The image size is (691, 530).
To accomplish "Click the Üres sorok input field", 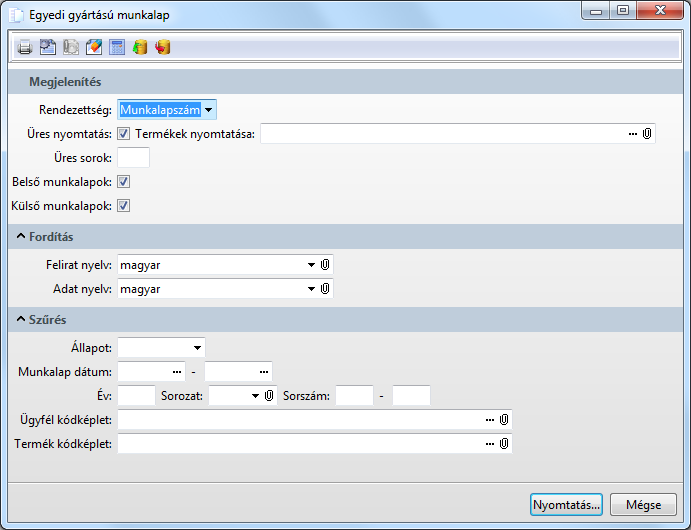I will point(134,158).
